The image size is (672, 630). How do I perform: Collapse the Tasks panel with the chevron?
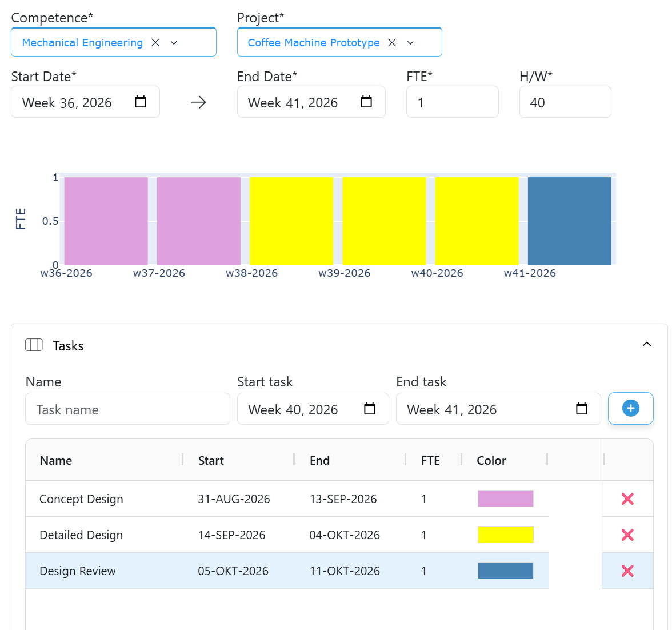647,344
